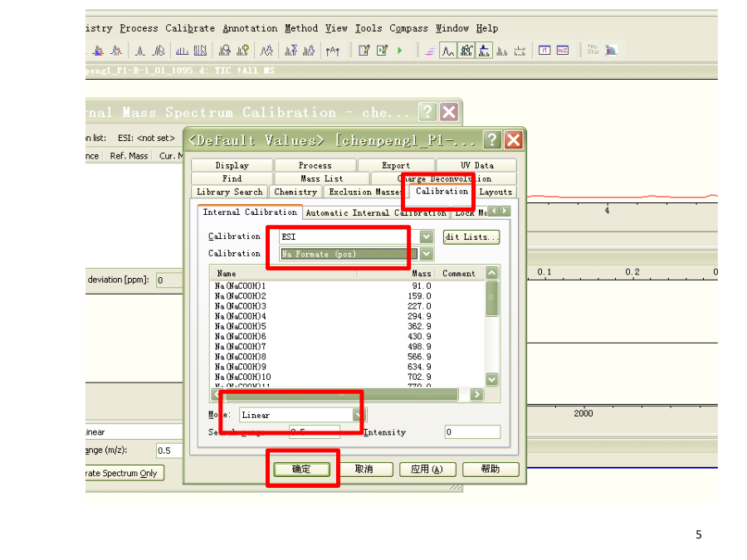Screen dimensions: 747x560
Task: Click the bar spectrum with grid icon
Action: [x=200, y=51]
